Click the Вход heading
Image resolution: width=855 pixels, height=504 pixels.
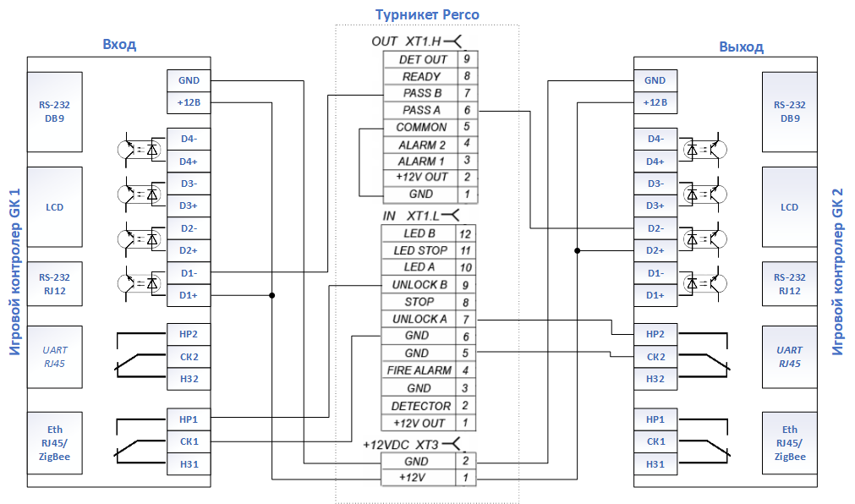pyautogui.click(x=119, y=44)
